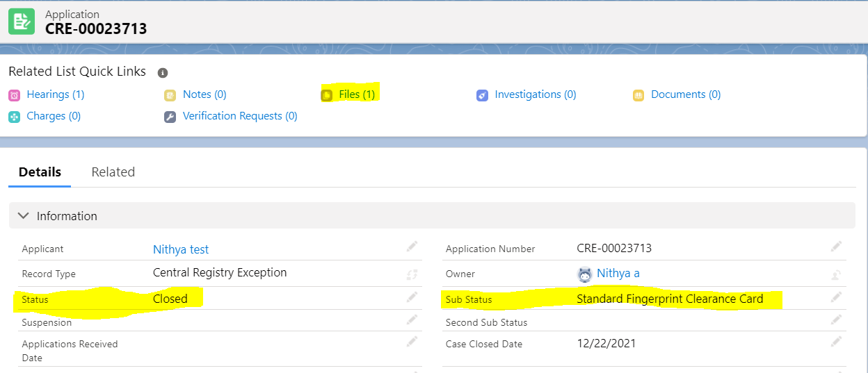Edit the Suspension field with pencil icon

click(412, 320)
